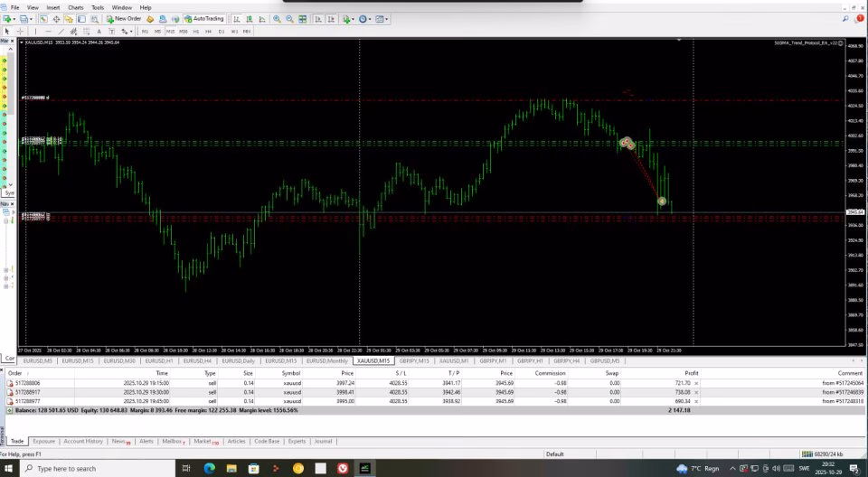Close order 517288806 with its X
This screenshot has height=477, width=868.
696,383
